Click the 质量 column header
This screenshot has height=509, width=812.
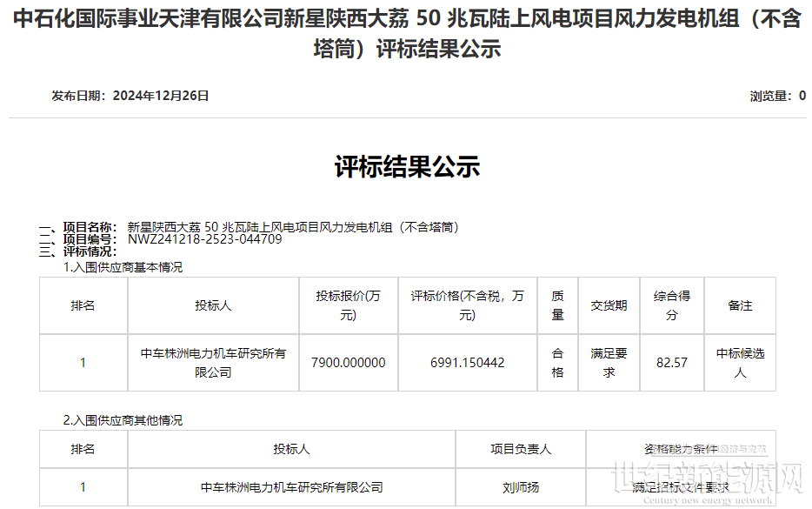(558, 305)
